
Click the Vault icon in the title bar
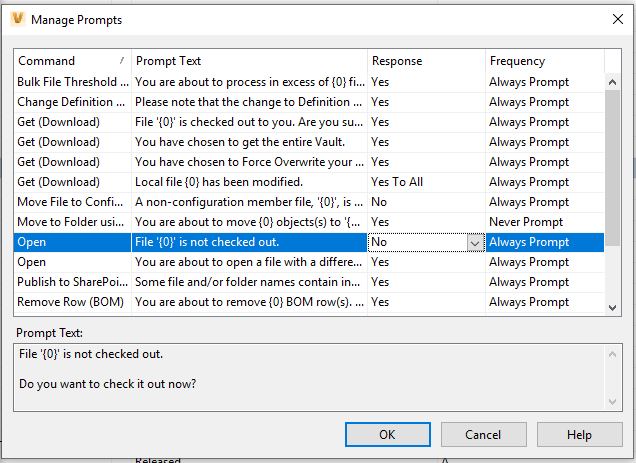[18, 19]
